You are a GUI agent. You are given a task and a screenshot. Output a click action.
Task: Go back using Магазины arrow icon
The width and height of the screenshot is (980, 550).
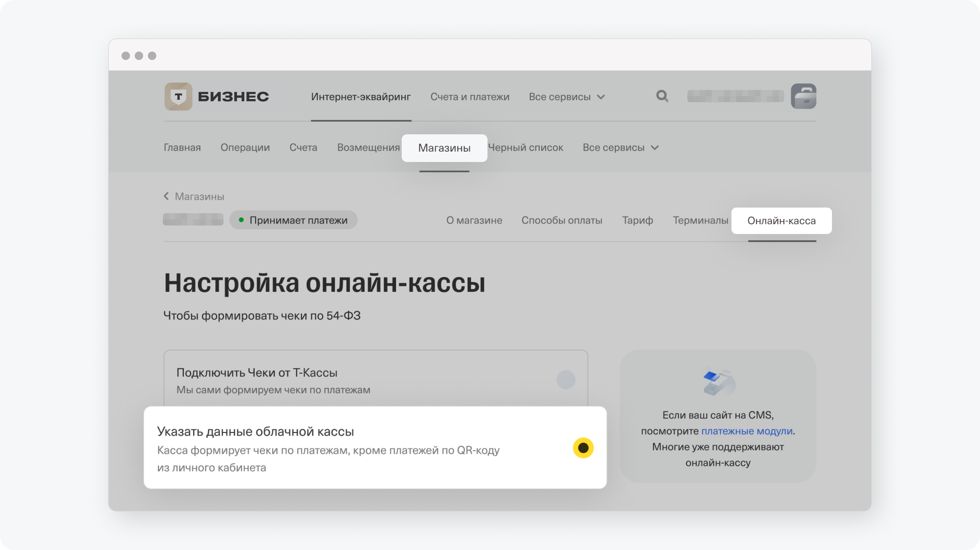click(166, 196)
